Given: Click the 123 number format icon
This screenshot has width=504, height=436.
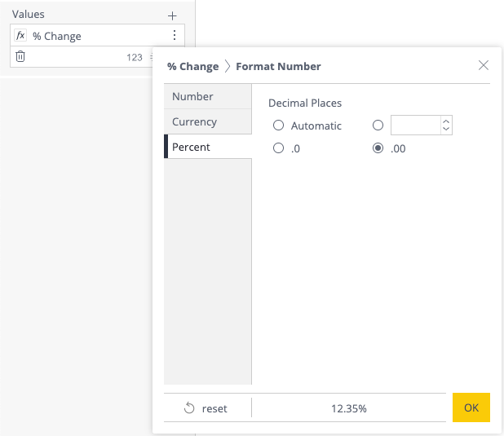Looking at the screenshot, I should pyautogui.click(x=135, y=57).
